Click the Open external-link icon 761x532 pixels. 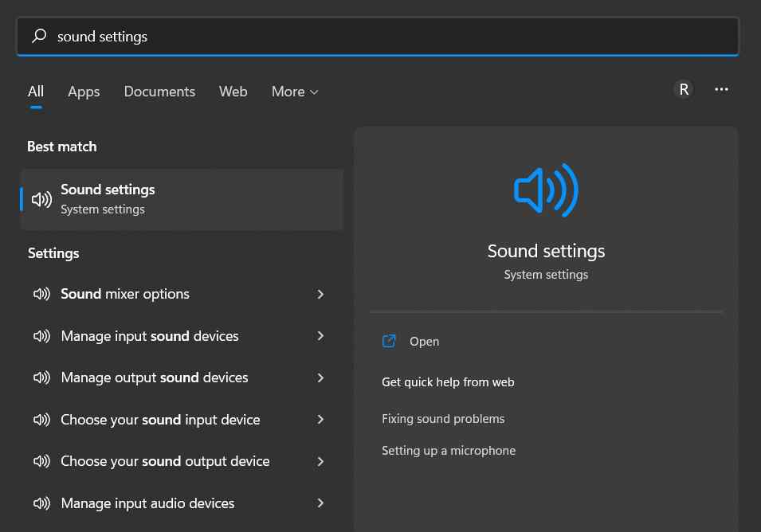[x=389, y=342]
